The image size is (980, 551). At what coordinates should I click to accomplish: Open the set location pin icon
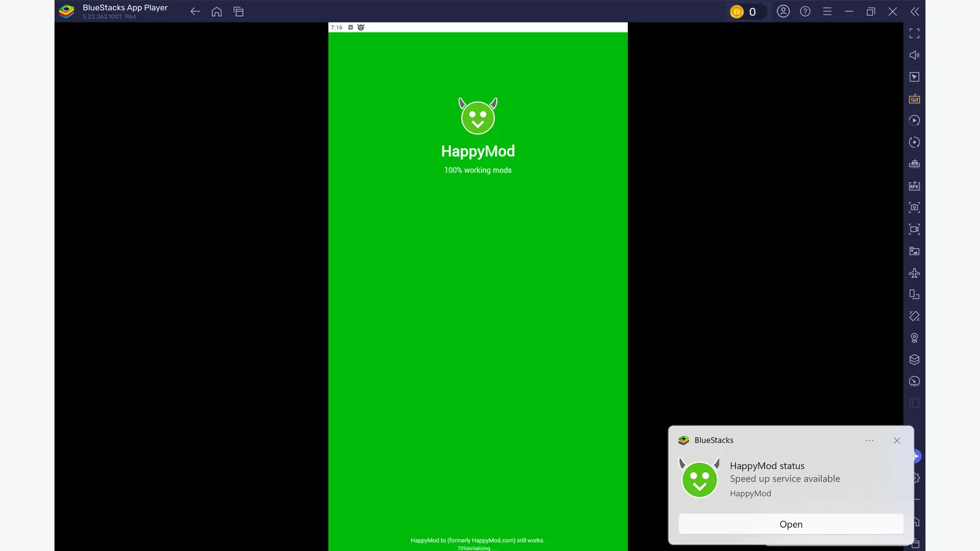click(914, 338)
